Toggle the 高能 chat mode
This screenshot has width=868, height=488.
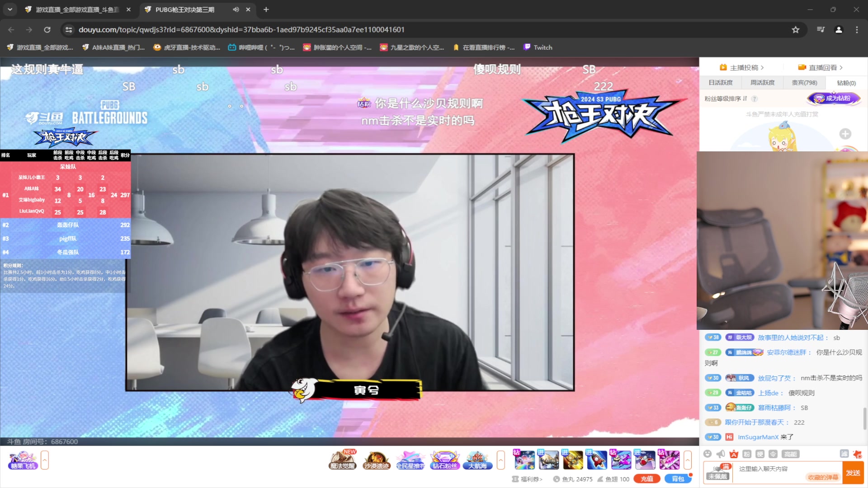pos(790,454)
